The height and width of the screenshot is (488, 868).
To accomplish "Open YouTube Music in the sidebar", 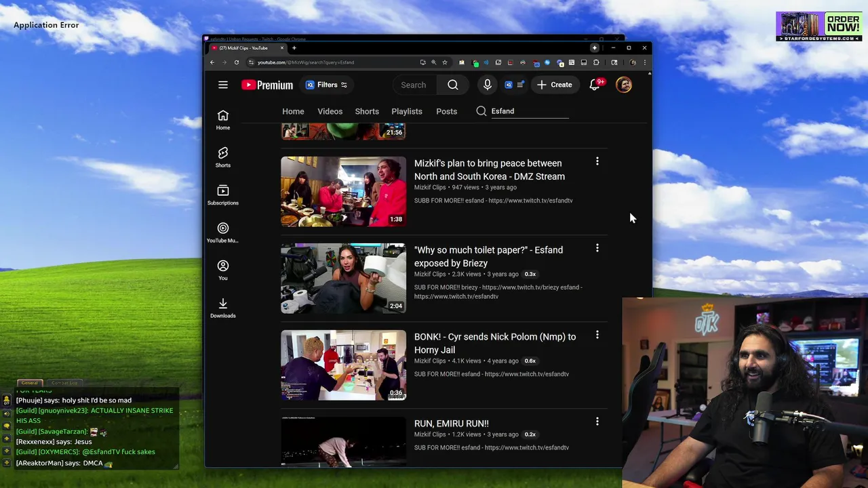I will (223, 232).
